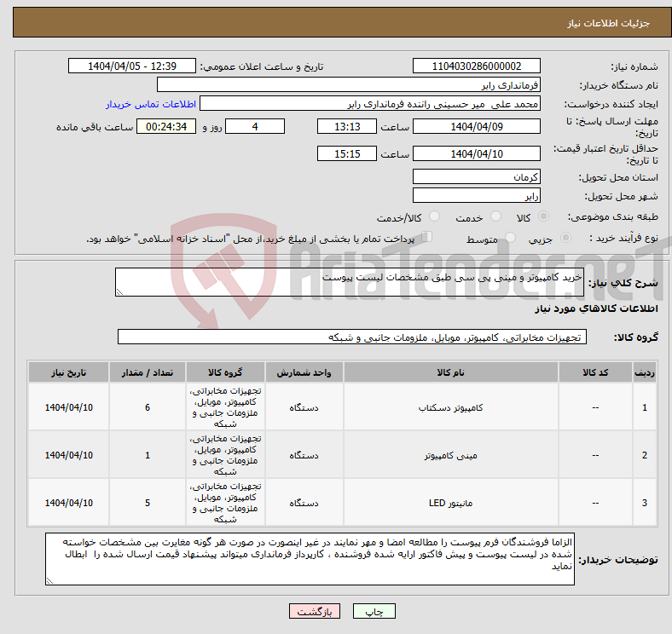Click quantity 1 in mini computer row
672x634 pixels.
[x=148, y=455]
